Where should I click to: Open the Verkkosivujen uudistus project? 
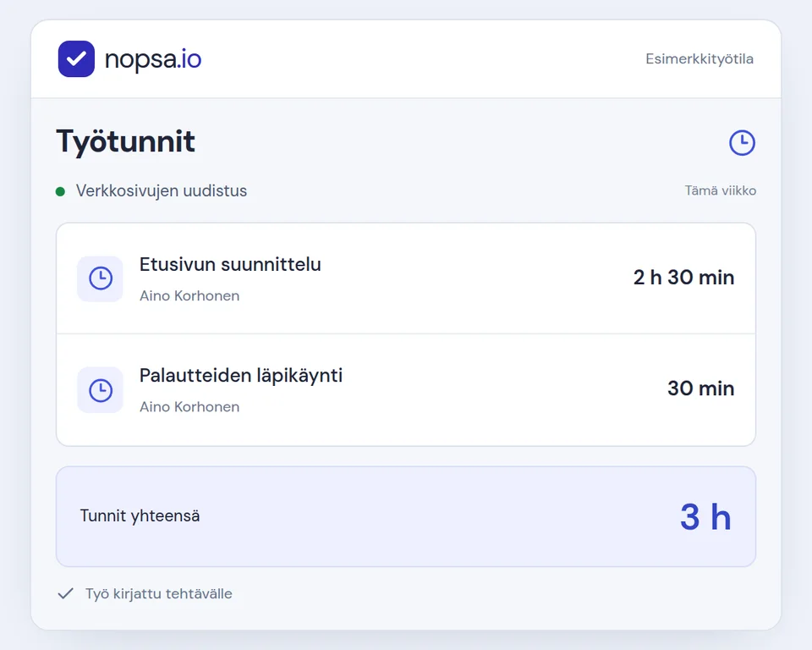(x=162, y=190)
